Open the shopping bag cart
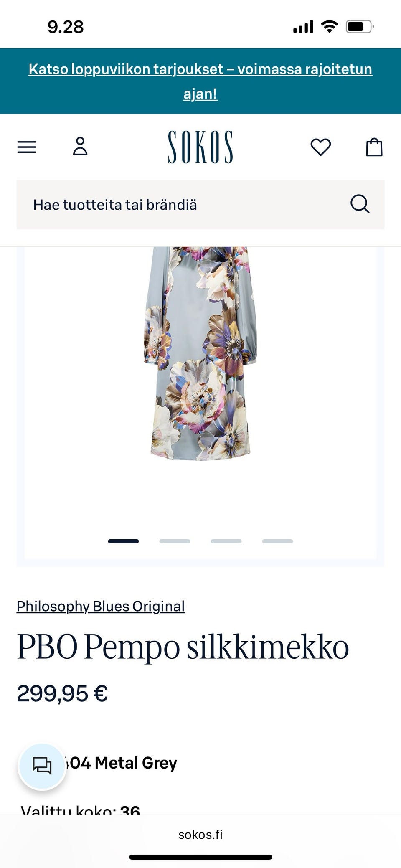 tap(374, 147)
